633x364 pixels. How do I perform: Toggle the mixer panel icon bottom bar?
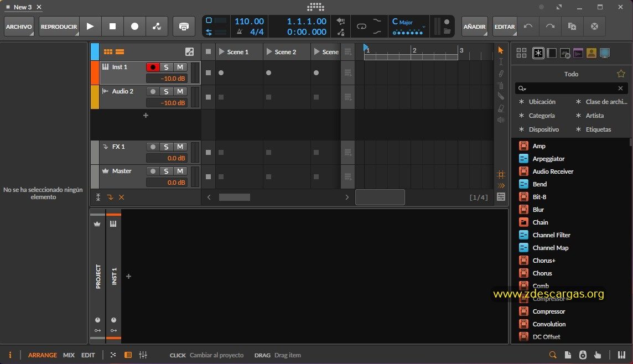point(143,355)
